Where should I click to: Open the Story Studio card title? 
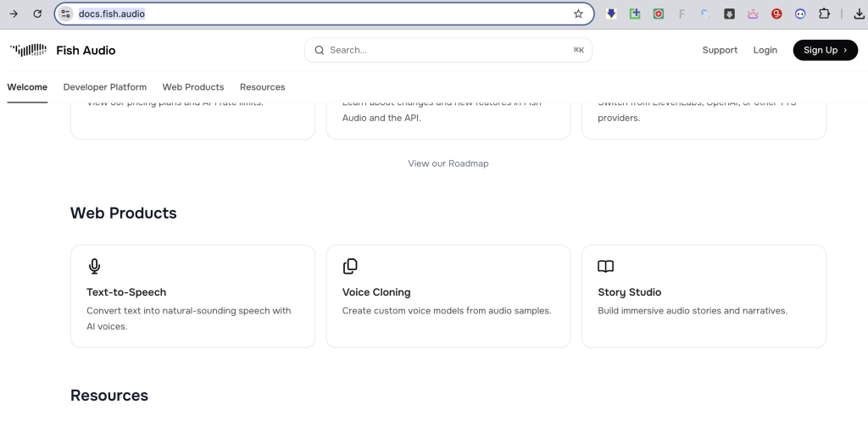pos(630,292)
